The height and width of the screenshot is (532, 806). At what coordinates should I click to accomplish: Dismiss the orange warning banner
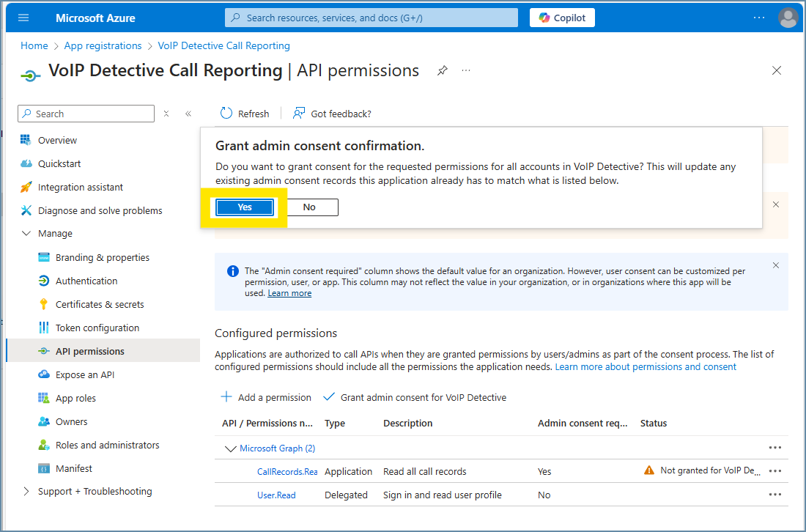(x=776, y=204)
